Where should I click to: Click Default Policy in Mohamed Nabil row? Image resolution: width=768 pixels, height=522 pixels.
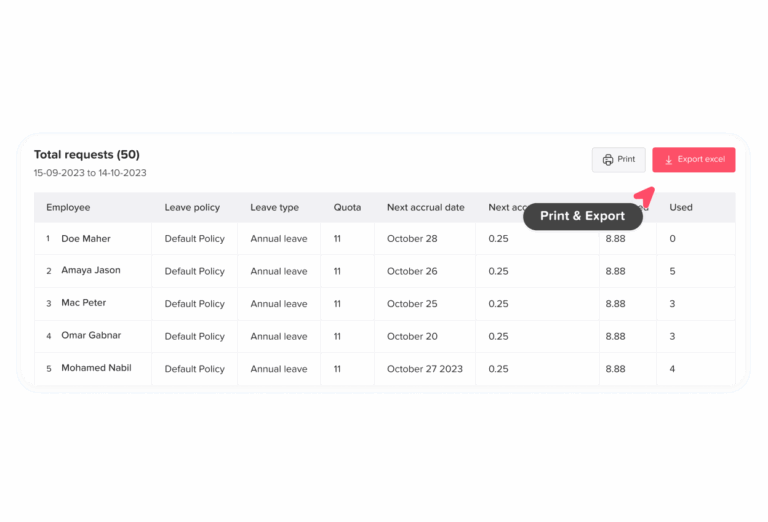(194, 369)
